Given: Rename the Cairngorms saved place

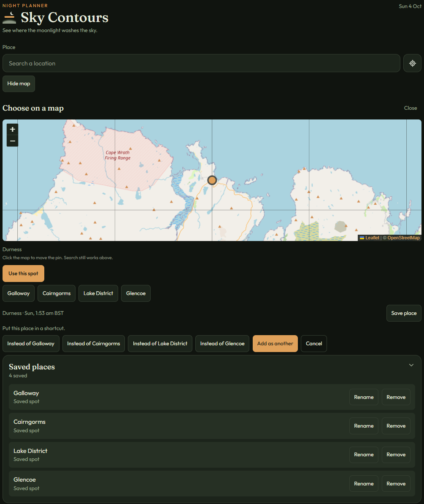Looking at the screenshot, I should coord(364,426).
